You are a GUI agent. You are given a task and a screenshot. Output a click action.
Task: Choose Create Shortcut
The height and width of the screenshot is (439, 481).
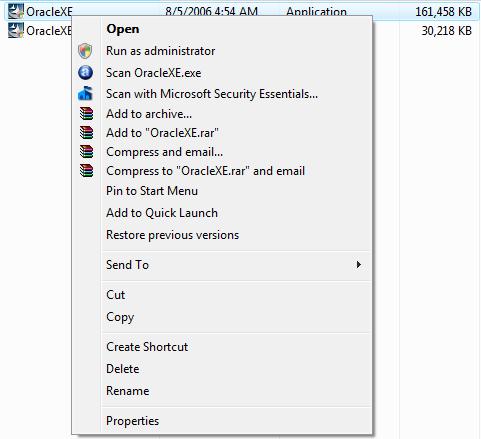click(147, 347)
